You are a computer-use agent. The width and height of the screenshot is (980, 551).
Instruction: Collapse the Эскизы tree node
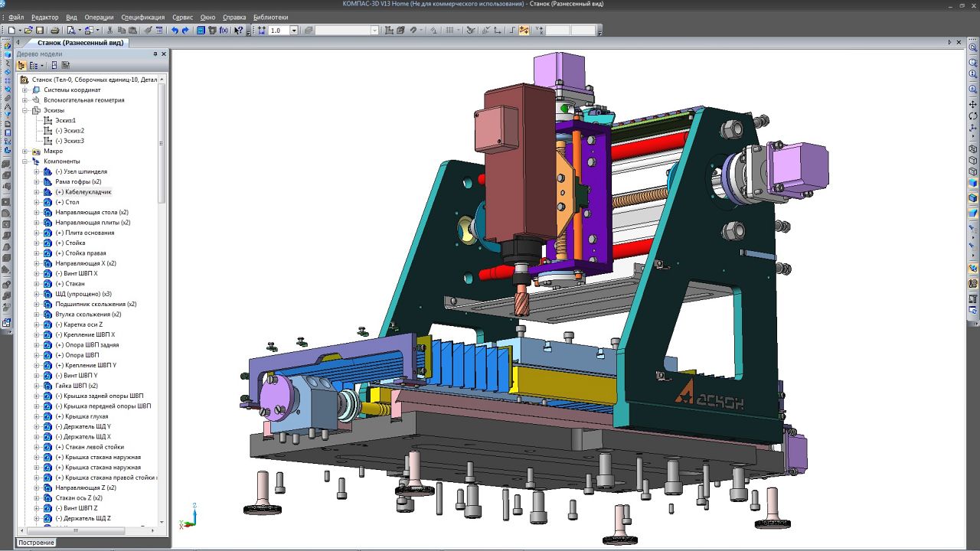[x=24, y=110]
